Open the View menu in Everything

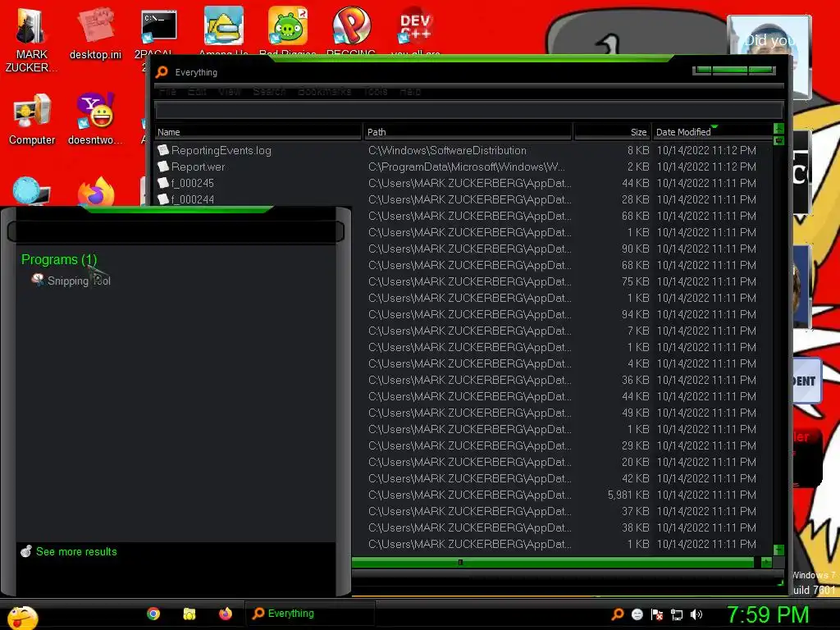point(230,92)
